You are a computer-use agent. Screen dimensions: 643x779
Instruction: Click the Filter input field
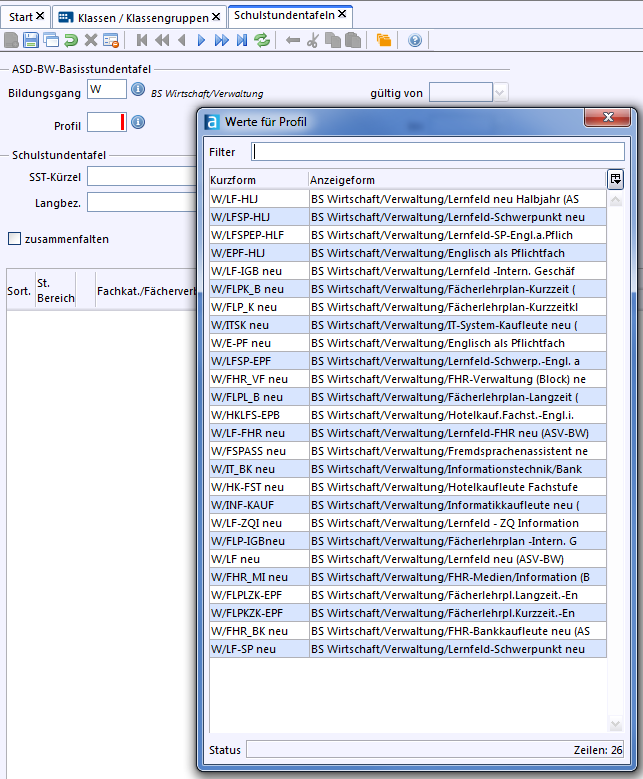pos(438,152)
